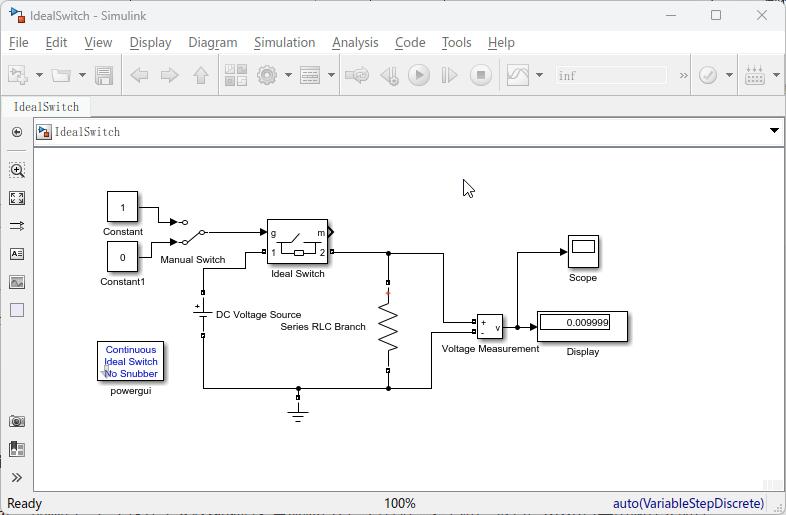This screenshot has height=515, width=786.
Task: Select the Display block showing 0.009999
Action: 582,326
